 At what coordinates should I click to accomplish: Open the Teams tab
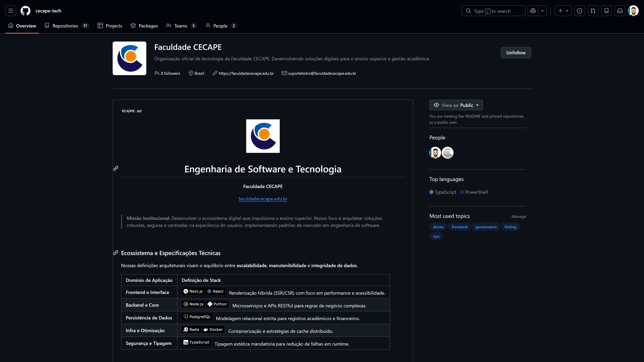pos(180,26)
